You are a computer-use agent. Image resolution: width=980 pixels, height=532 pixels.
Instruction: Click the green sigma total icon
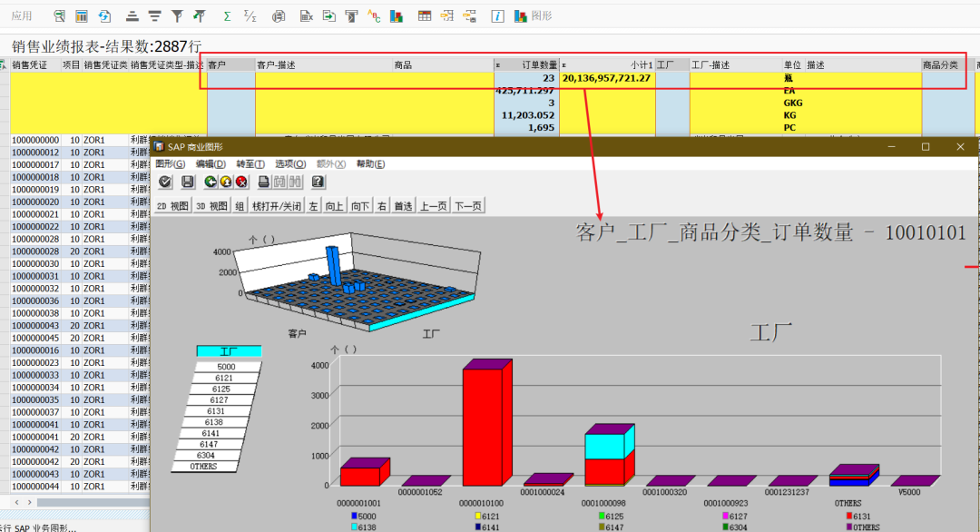[227, 16]
